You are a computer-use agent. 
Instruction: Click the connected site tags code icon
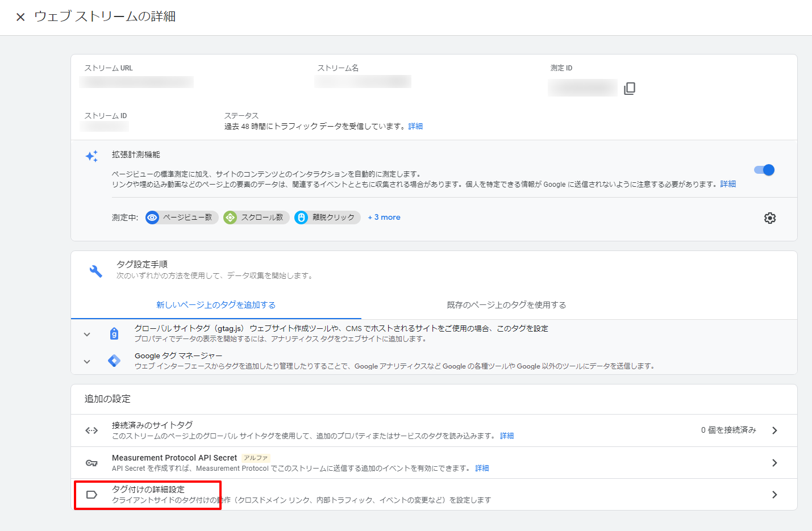91,430
